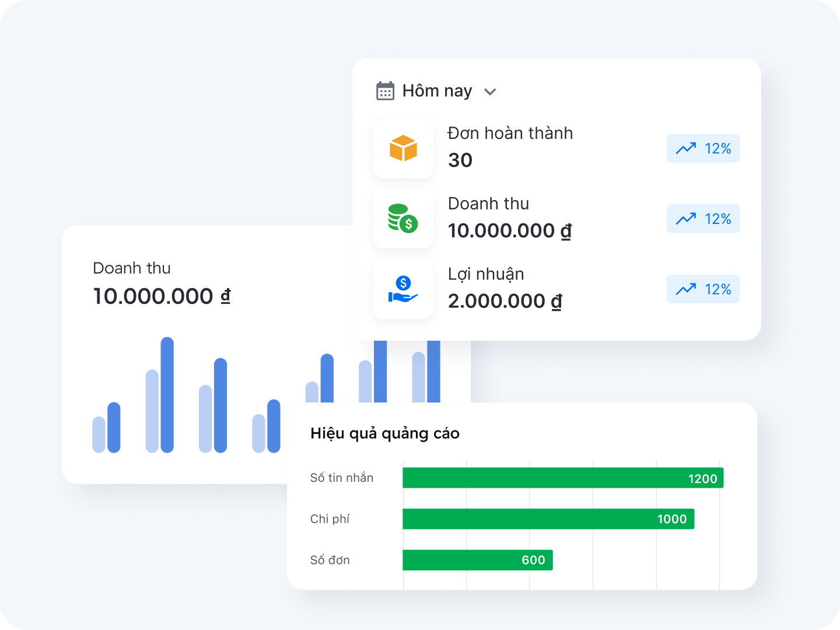Click the tallest dark blue bar in revenue chart
The width and height of the screenshot is (840, 630).
[167, 395]
